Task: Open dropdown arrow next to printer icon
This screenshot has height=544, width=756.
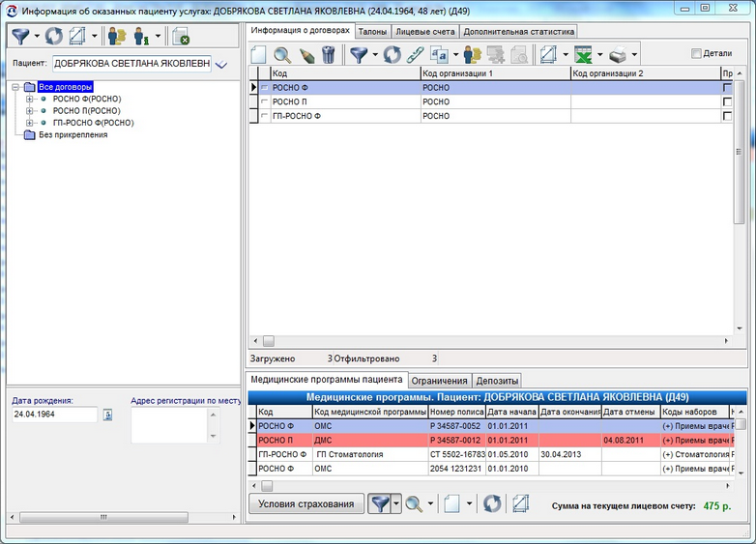Action: coord(634,54)
